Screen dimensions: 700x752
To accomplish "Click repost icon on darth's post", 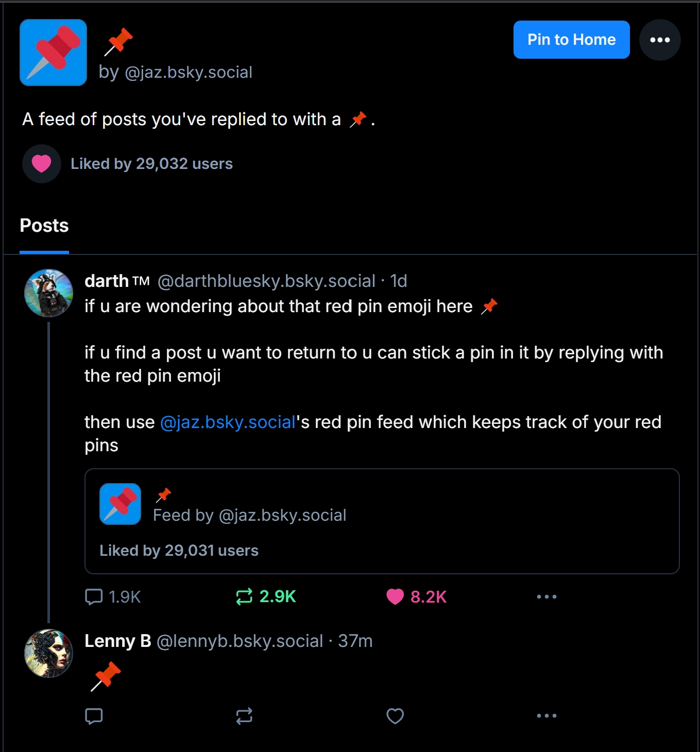I will click(x=244, y=596).
